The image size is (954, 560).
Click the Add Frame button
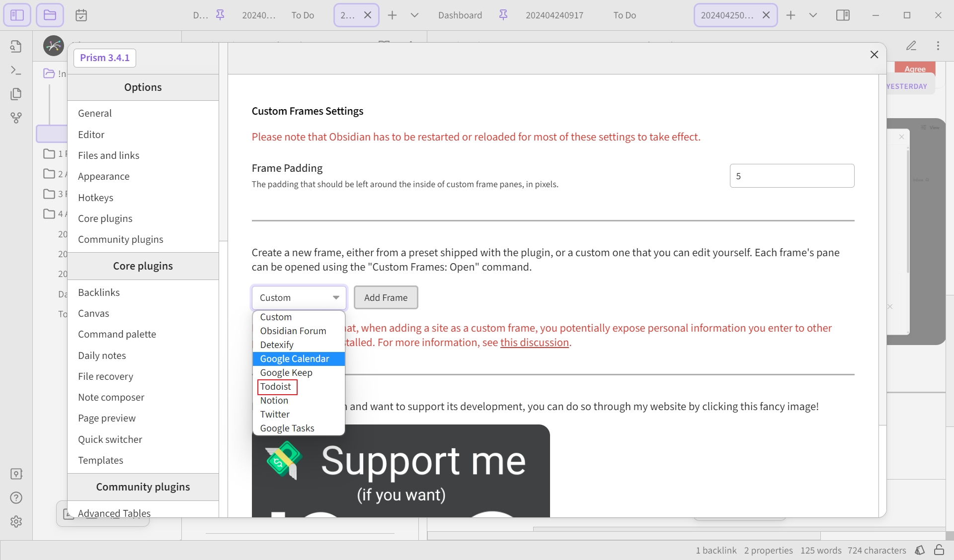386,297
